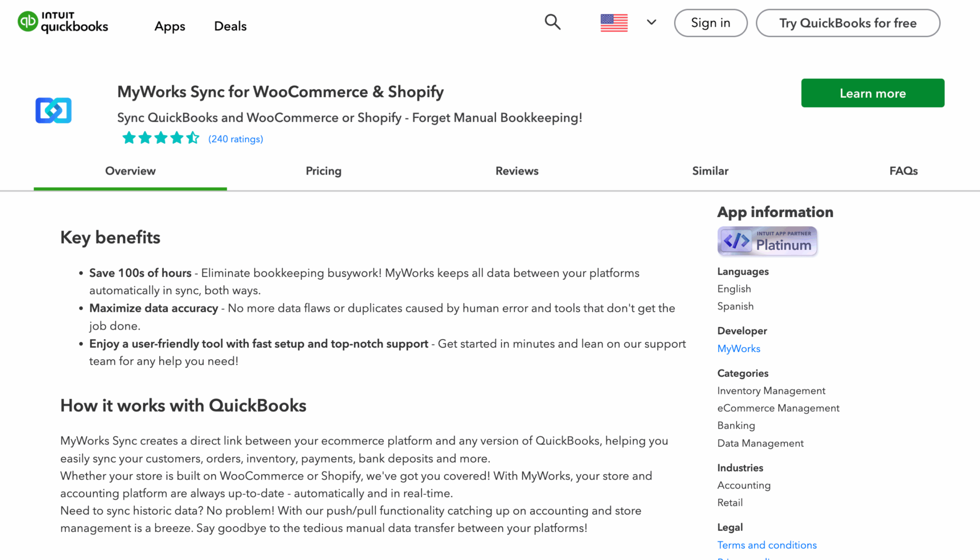Open the MyWorks developer link
The width and height of the screenshot is (980, 560).
point(738,348)
